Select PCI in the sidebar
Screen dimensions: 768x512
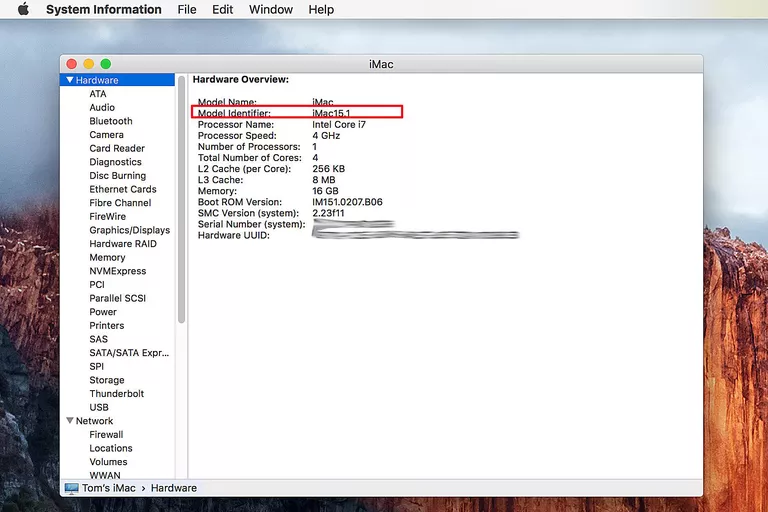97,285
